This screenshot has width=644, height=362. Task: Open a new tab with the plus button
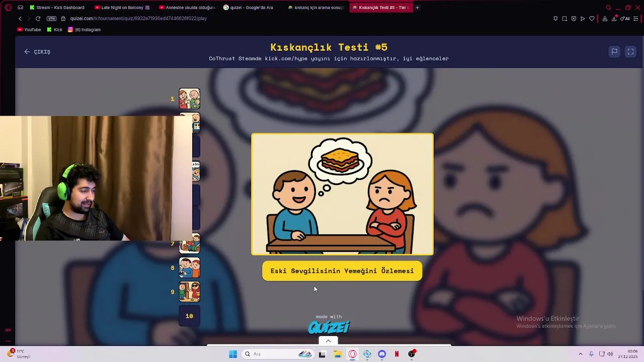click(x=417, y=8)
